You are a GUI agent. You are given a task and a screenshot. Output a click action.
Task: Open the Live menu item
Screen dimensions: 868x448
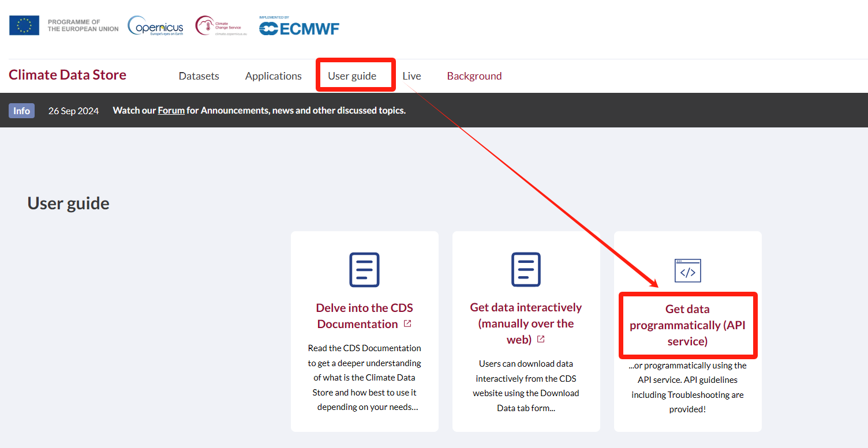411,76
